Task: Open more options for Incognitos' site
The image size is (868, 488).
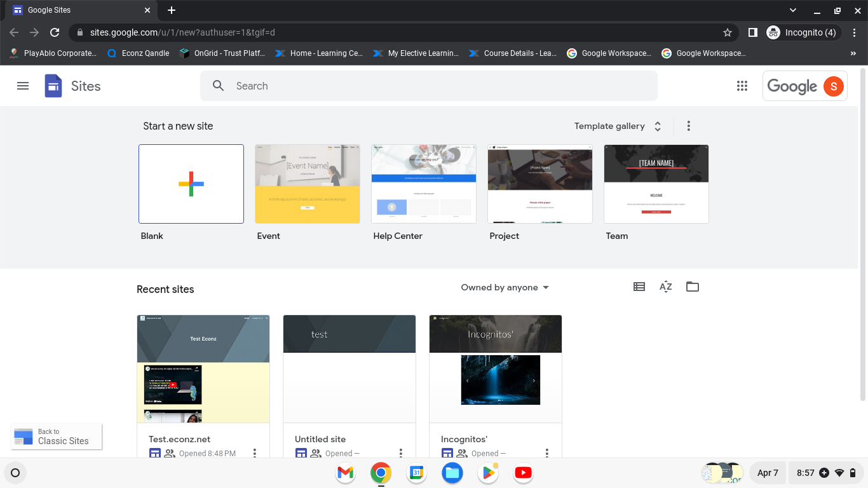Action: (547, 453)
